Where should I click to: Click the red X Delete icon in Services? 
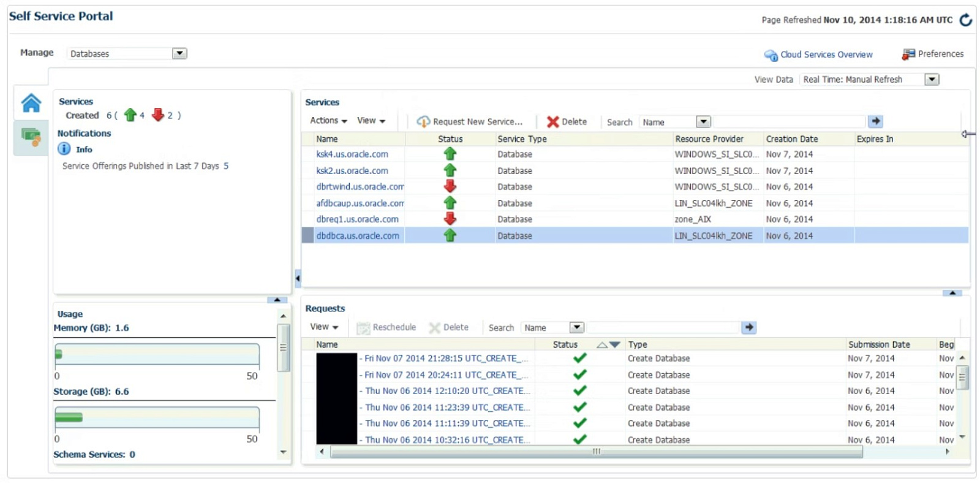tap(553, 121)
